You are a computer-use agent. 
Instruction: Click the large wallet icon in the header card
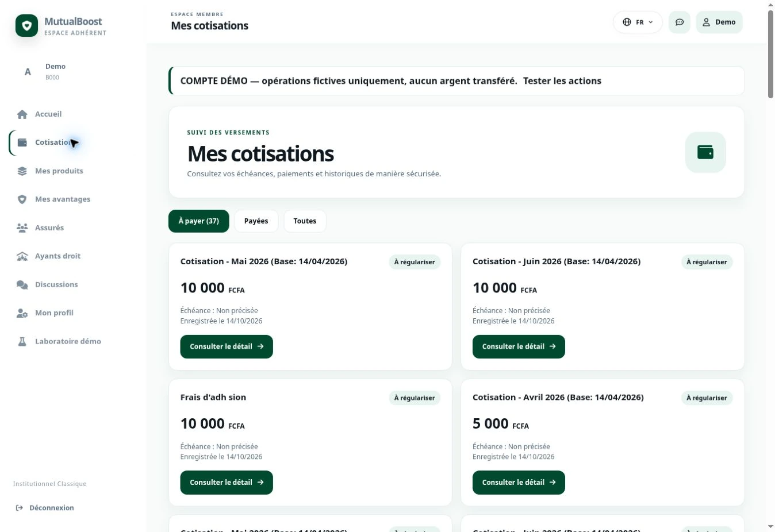pyautogui.click(x=705, y=152)
